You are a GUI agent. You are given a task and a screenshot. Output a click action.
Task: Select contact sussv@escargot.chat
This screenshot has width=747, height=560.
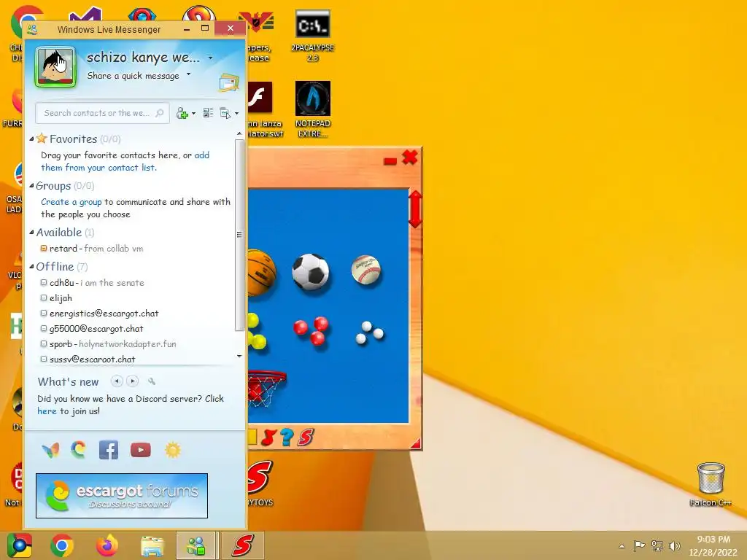(88, 359)
